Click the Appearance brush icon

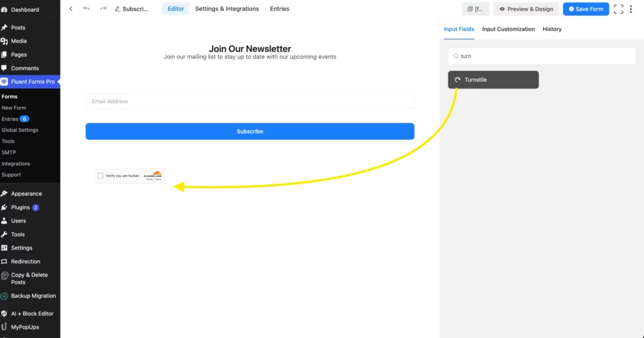click(x=4, y=194)
